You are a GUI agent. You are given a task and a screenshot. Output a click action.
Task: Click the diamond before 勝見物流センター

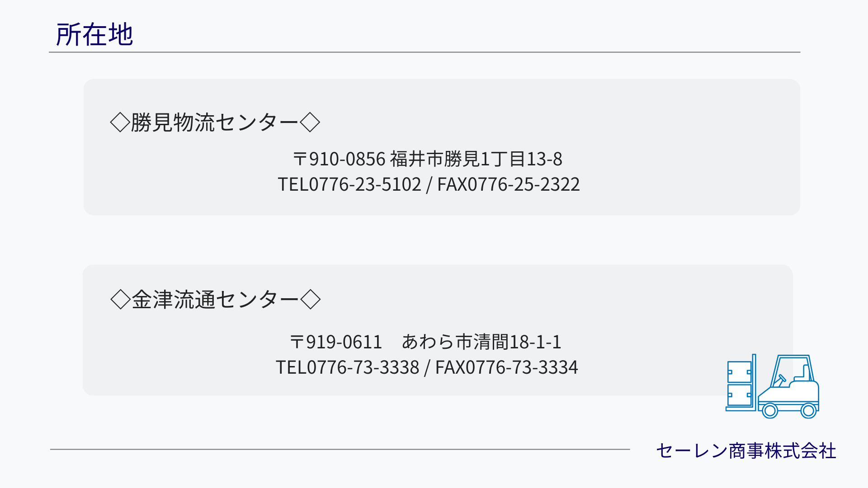coord(120,122)
